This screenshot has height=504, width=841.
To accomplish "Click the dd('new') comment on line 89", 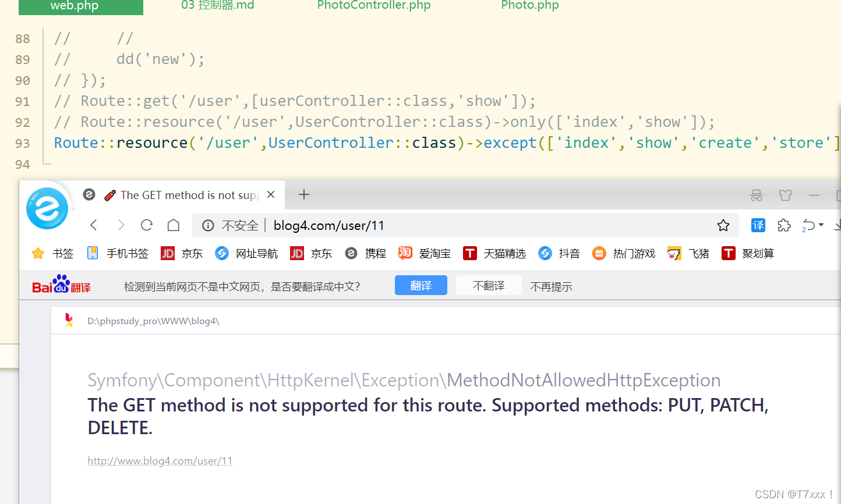I will [160, 59].
